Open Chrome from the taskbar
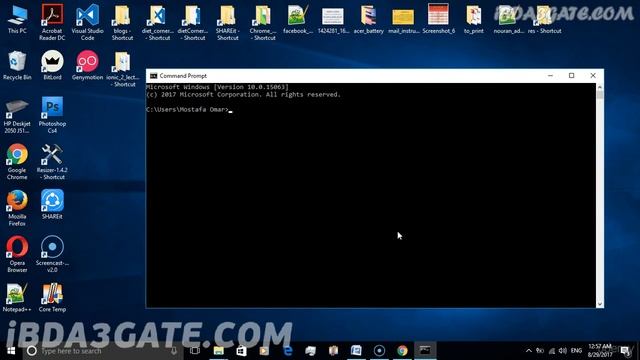640x360 pixels. click(x=402, y=351)
